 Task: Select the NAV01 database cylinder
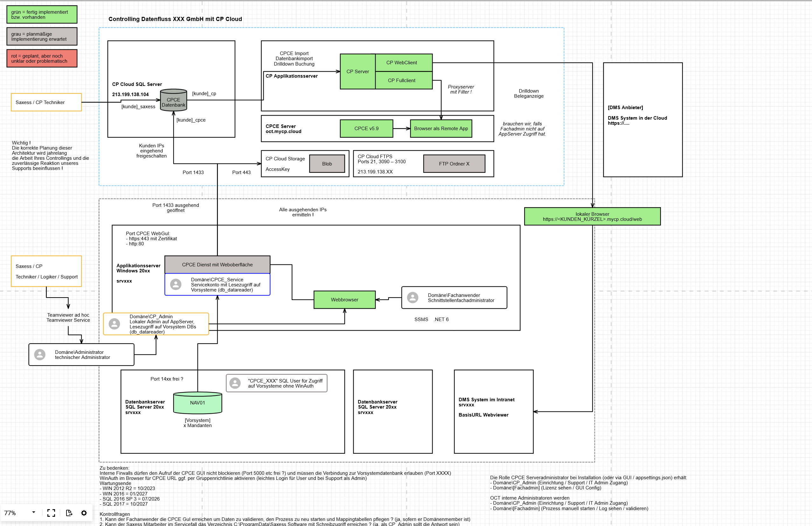click(197, 403)
